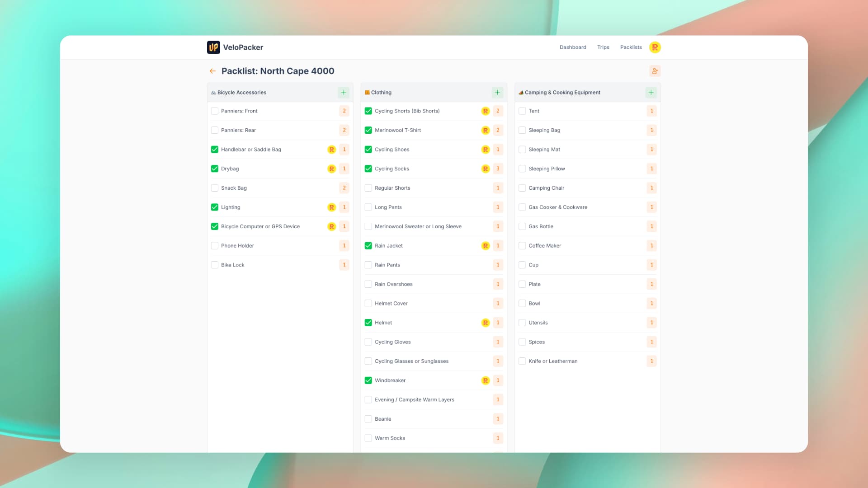Click the assignee badge on Lighting
This screenshot has height=488, width=868.
pyautogui.click(x=331, y=207)
